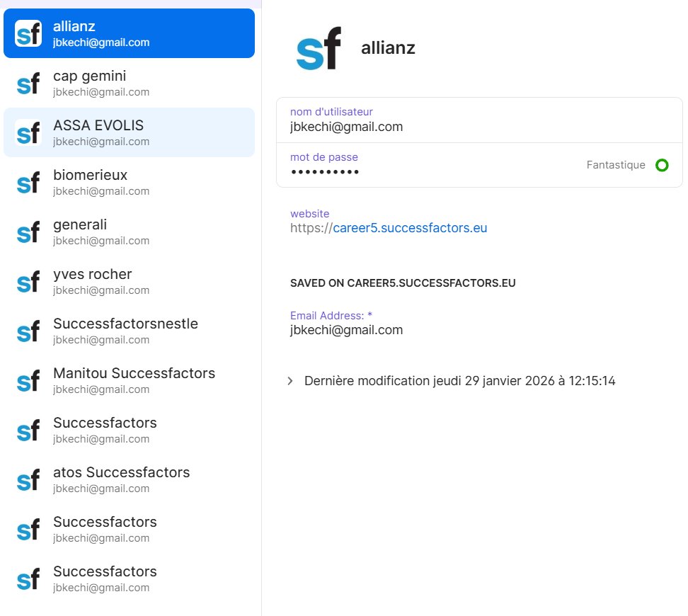The width and height of the screenshot is (688, 616).
Task: Select the atos Successfactors entry
Action: 129,480
